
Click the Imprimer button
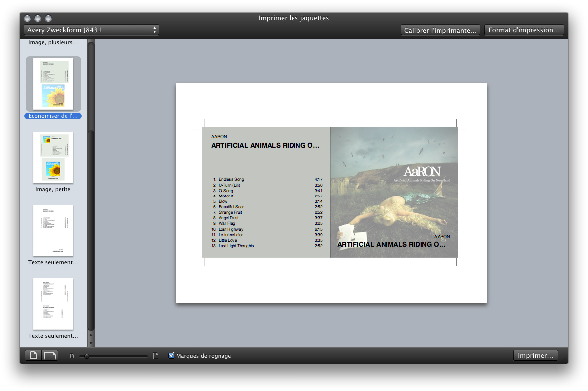(535, 355)
